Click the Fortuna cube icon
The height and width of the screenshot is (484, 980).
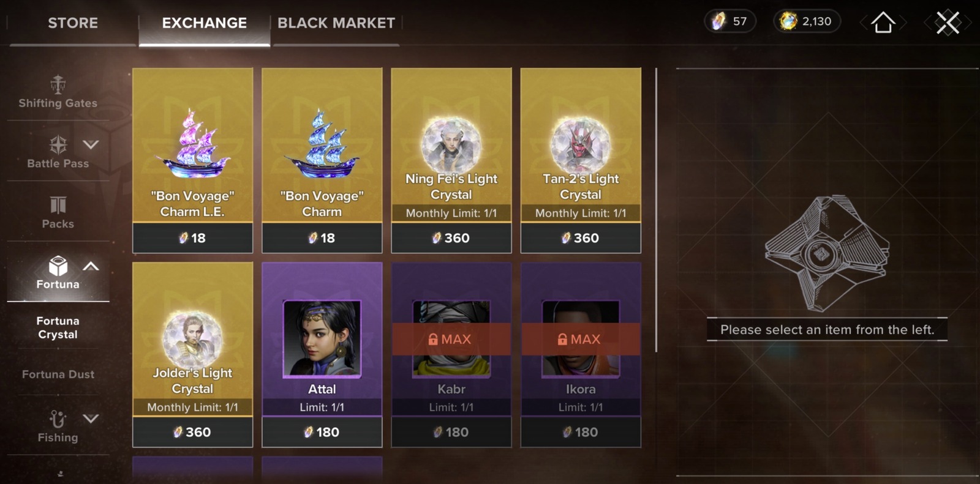tap(58, 266)
